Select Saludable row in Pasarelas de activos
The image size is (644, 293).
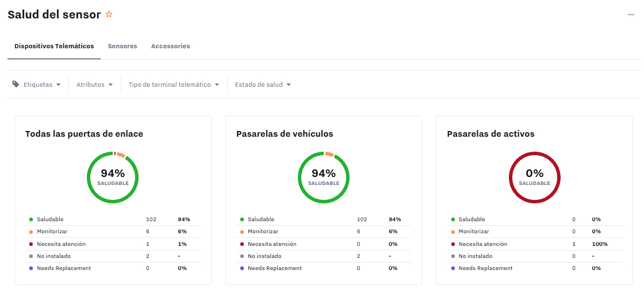(534, 219)
